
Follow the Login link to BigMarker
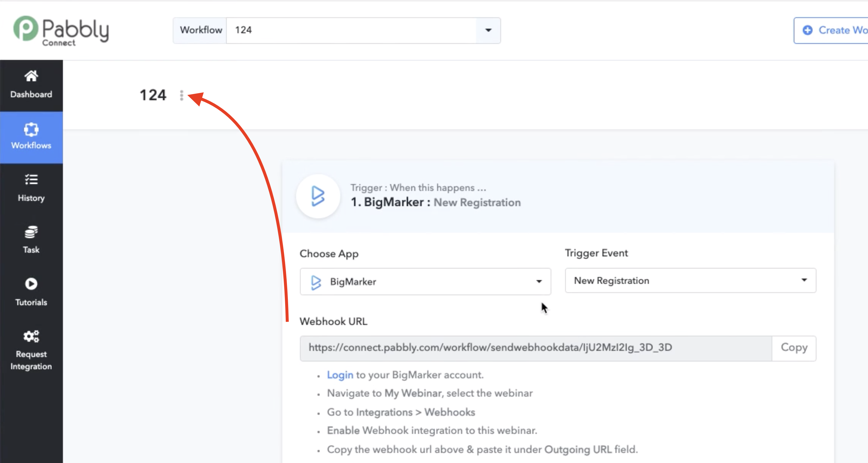tap(340, 375)
